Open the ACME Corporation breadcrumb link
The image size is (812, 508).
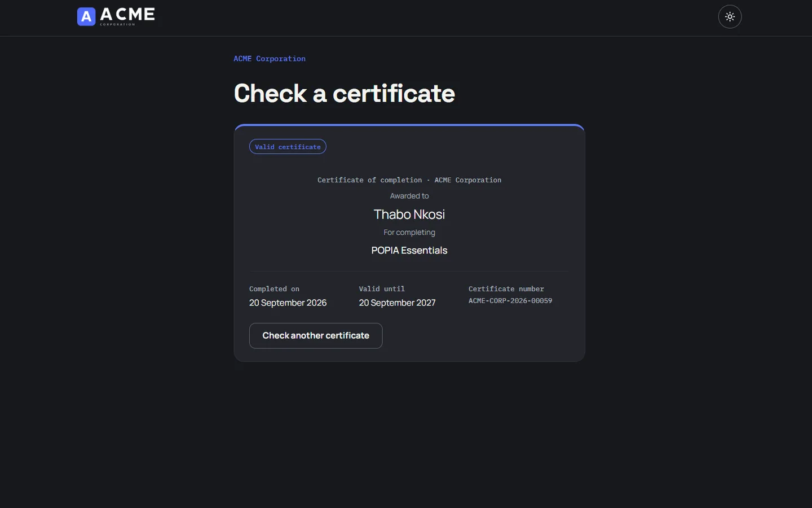270,59
